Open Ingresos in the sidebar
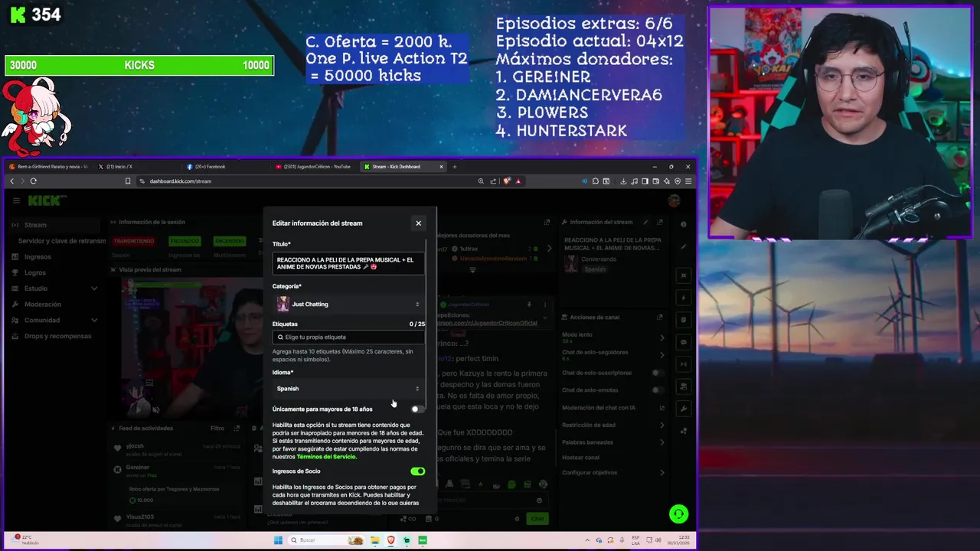 tap(38, 257)
